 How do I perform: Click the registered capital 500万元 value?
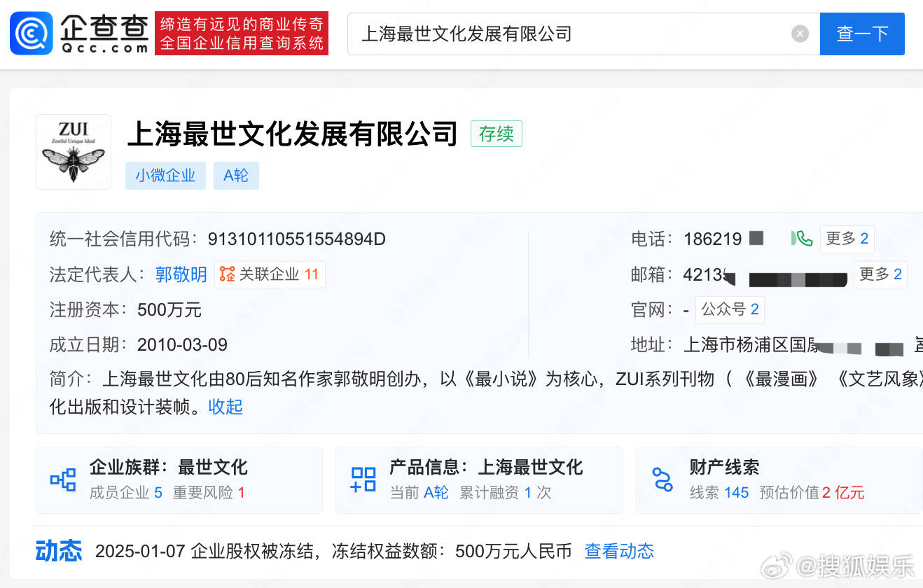click(x=169, y=309)
